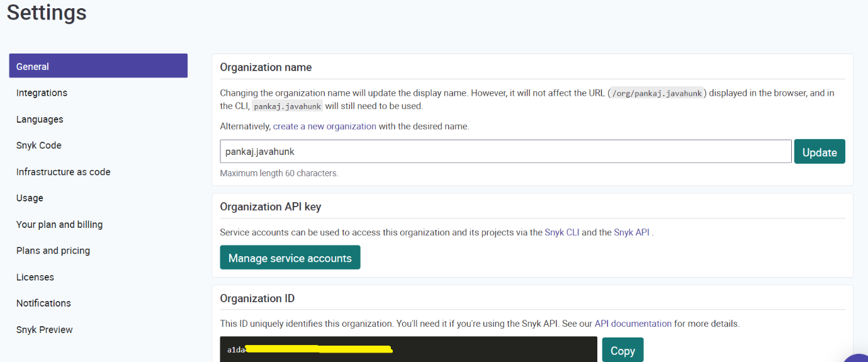
Task: Copy the organization ID
Action: (623, 351)
